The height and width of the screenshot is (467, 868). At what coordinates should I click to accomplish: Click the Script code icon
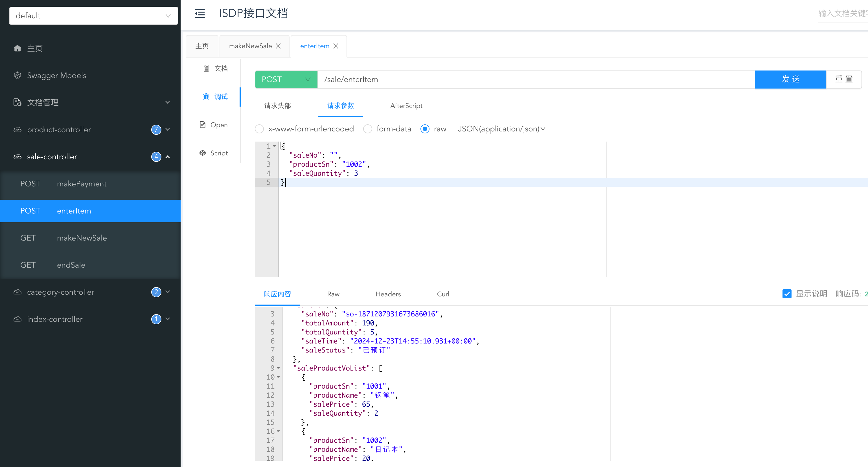pyautogui.click(x=203, y=153)
